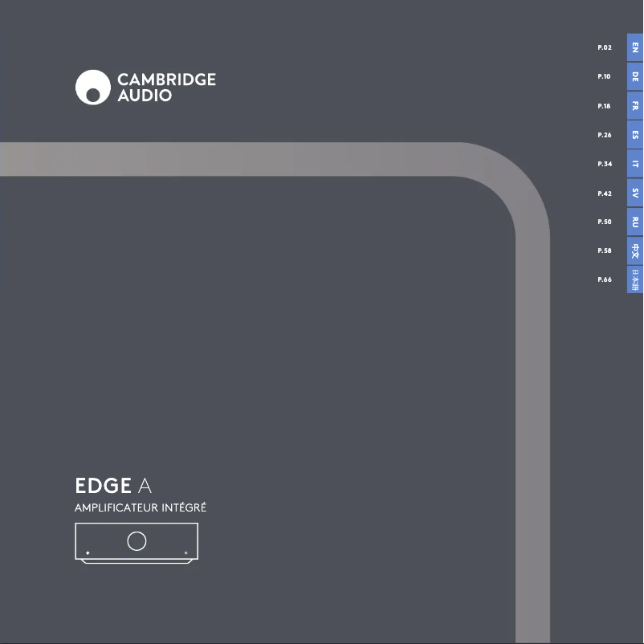This screenshot has width=644, height=644.
Task: Click the P.34 page reference
Action: (x=605, y=164)
